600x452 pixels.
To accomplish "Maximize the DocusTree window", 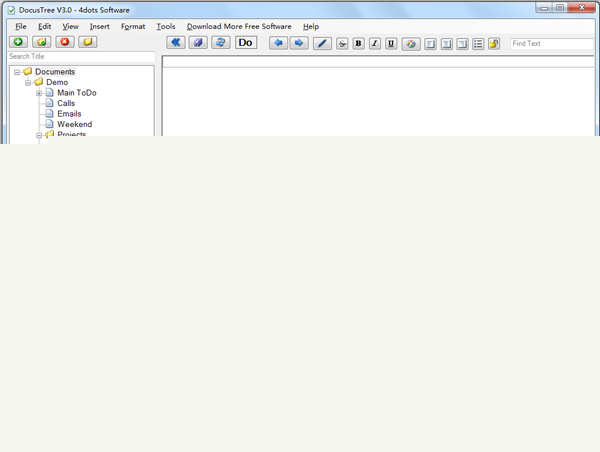I will [560, 8].
